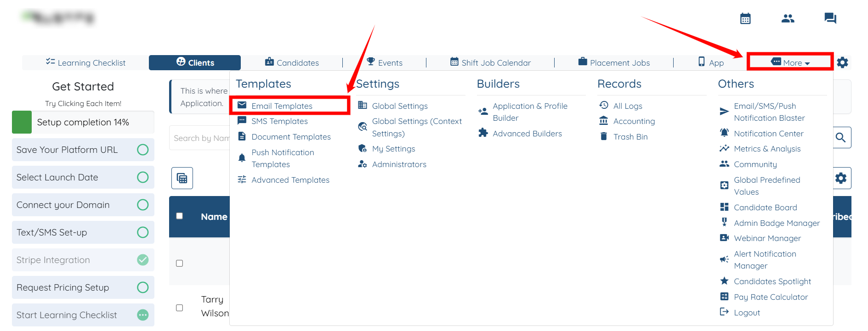868x331 pixels.
Task: Toggle the select-all checkbox in the Name header
Action: click(x=180, y=216)
